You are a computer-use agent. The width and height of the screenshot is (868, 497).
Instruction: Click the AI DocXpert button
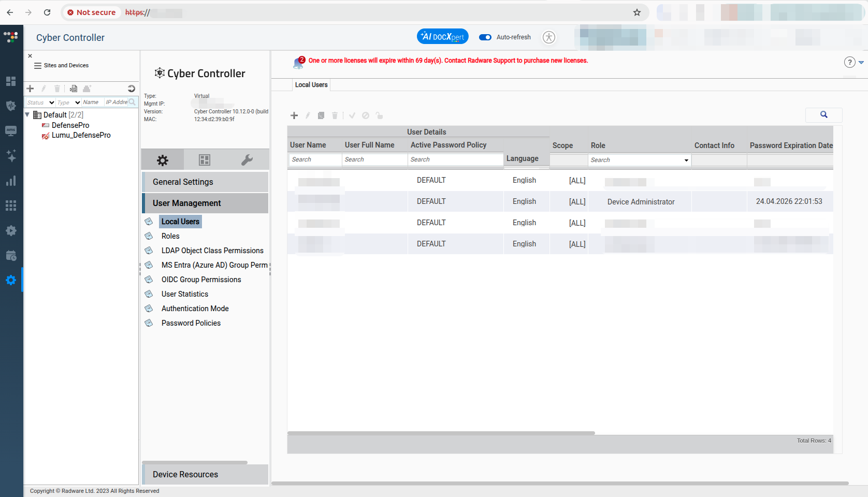[x=442, y=37]
